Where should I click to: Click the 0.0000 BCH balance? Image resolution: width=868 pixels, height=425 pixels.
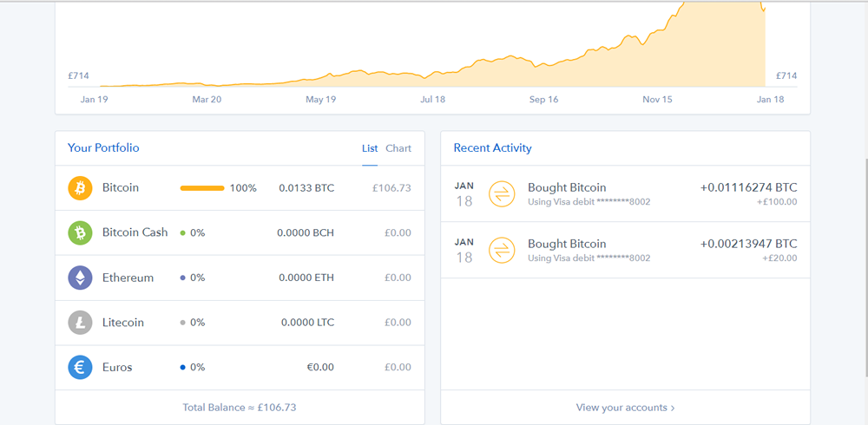306,233
